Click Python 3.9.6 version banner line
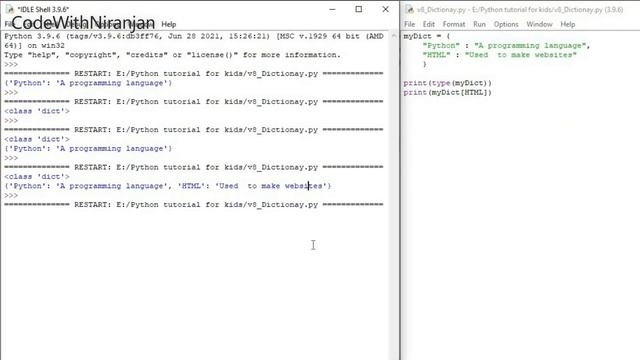The image size is (640, 360). (x=194, y=36)
